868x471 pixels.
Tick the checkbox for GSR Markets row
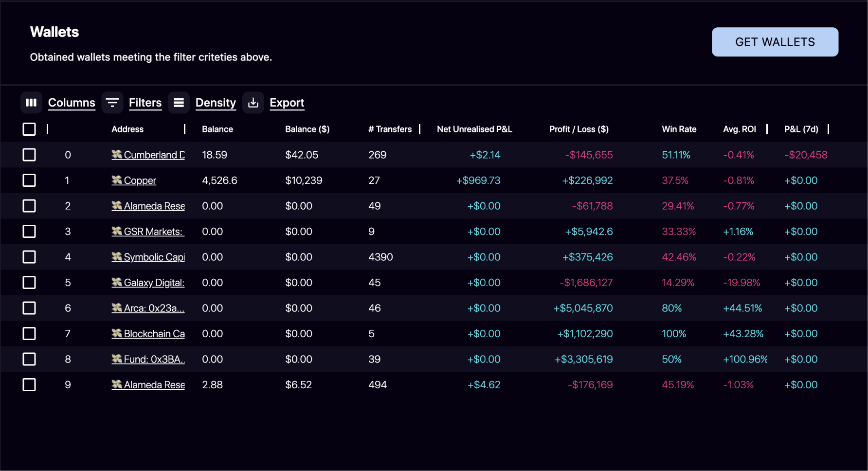pos(29,232)
